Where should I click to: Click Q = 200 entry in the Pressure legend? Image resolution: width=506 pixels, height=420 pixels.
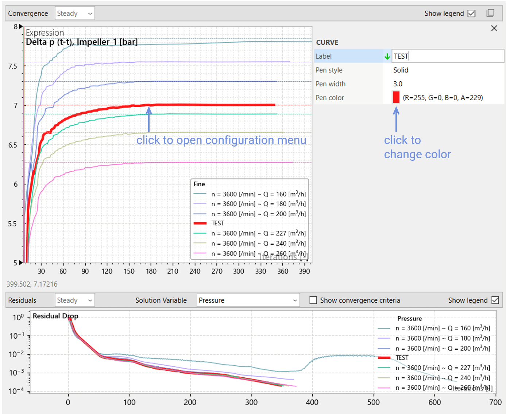(x=434, y=349)
